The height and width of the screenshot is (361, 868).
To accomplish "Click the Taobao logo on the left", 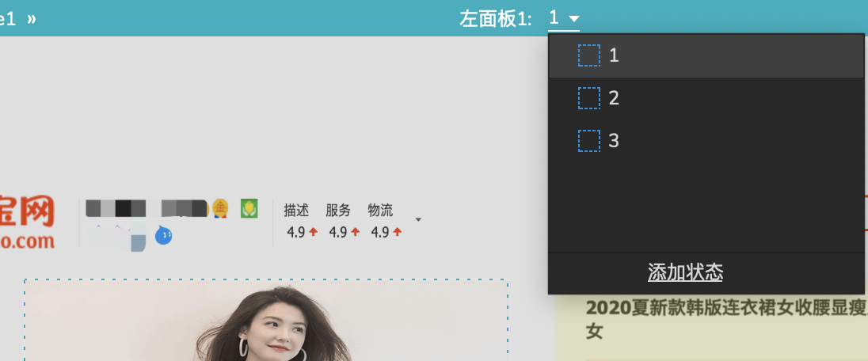I will coord(27,222).
